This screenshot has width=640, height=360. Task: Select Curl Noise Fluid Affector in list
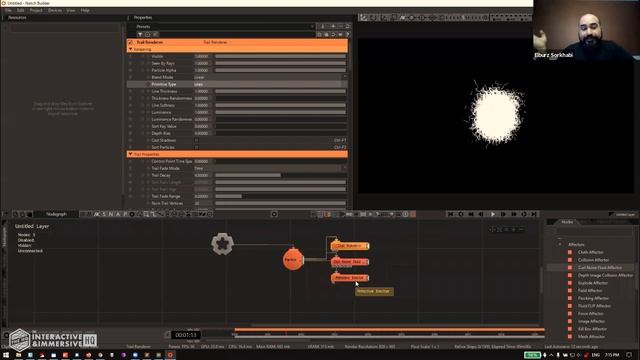[x=600, y=268]
